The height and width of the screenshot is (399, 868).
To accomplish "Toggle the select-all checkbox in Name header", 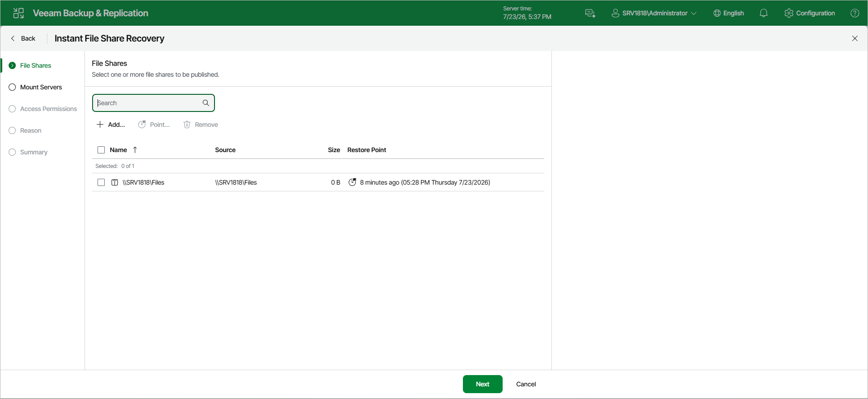I will click(x=101, y=150).
